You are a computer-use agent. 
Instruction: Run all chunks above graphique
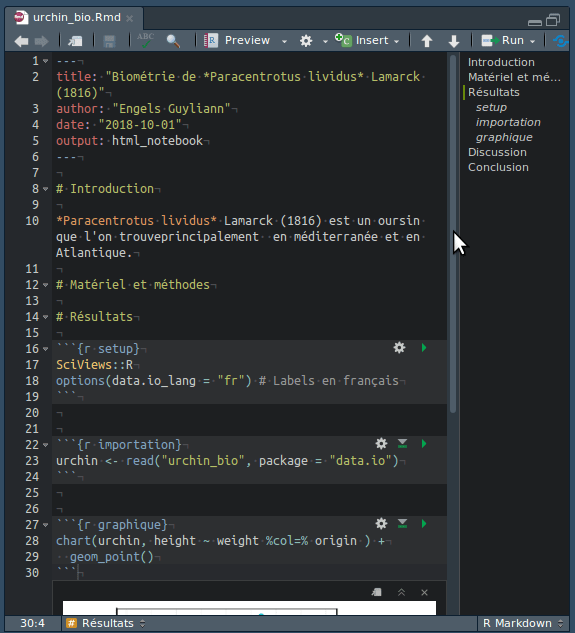click(402, 524)
